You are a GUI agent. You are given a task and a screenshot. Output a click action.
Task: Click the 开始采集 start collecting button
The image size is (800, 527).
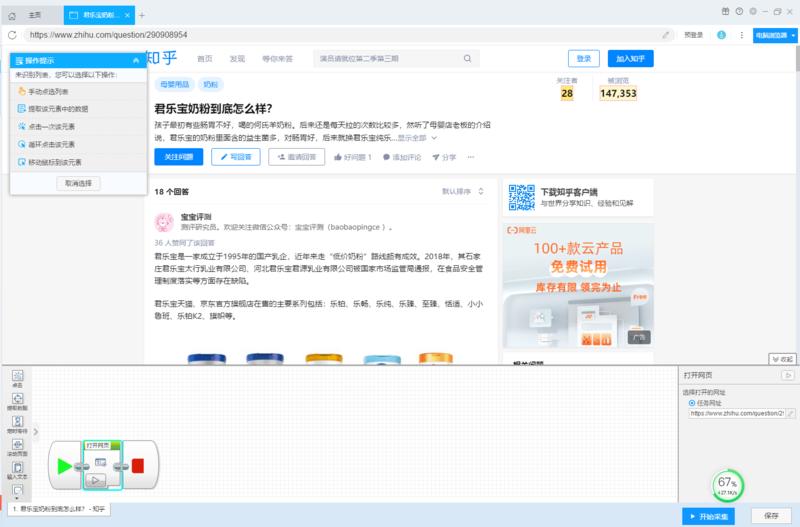(x=708, y=516)
